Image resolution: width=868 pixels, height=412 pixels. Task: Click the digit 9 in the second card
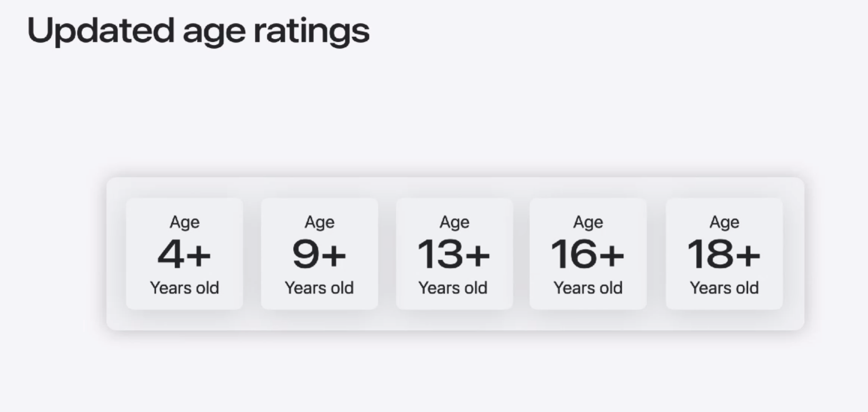[x=306, y=255]
